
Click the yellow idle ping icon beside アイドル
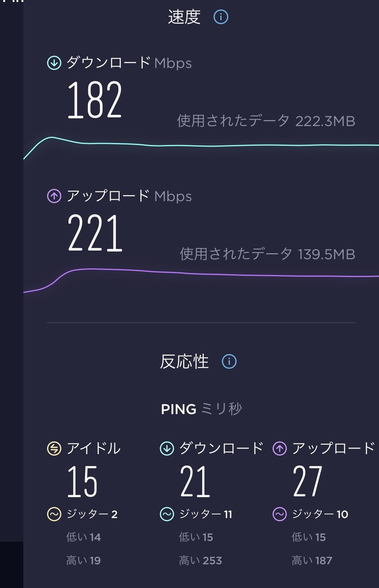(x=54, y=449)
